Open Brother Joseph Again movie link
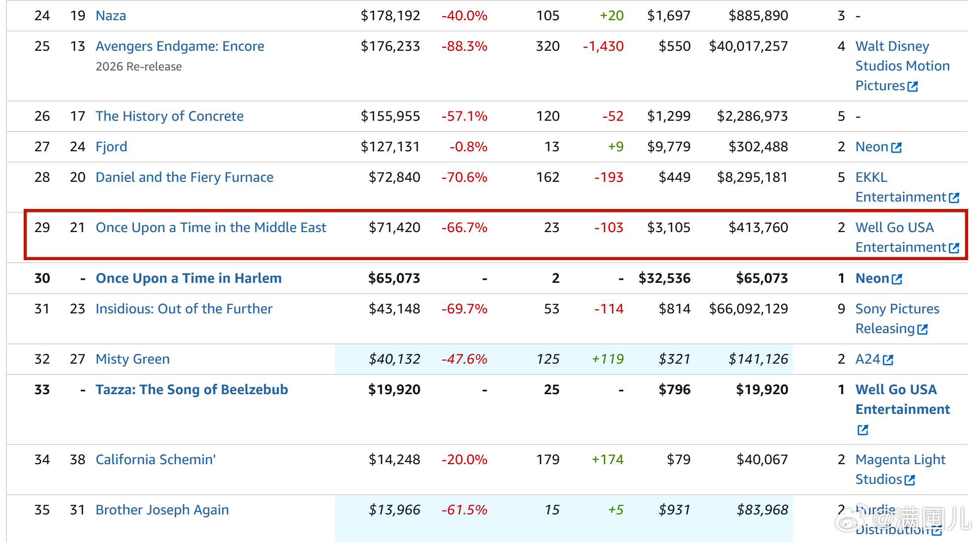Viewport: 980px width, 542px height. pos(162,510)
